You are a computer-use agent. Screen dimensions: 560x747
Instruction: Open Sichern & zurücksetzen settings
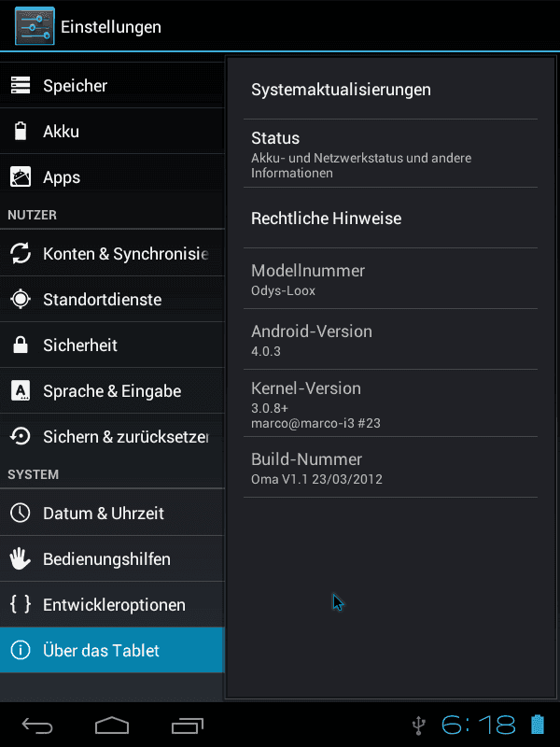click(112, 436)
